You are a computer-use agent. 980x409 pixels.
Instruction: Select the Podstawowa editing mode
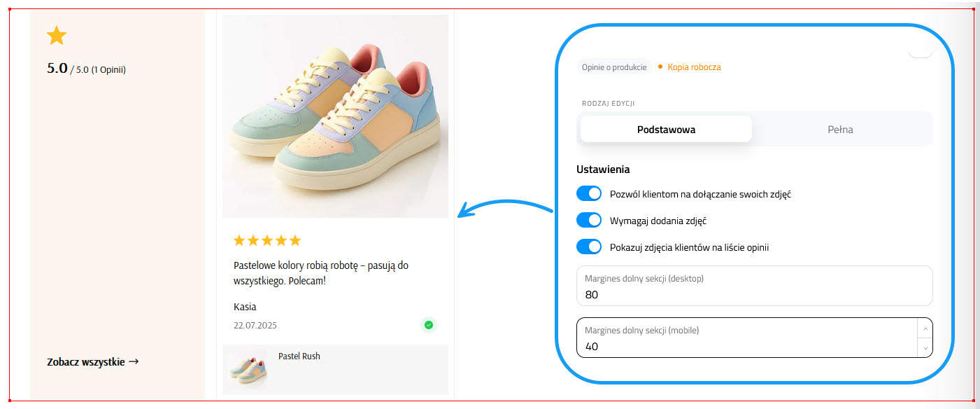(665, 129)
